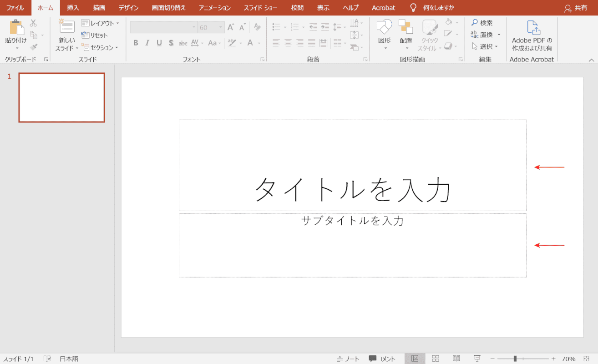The height and width of the screenshot is (364, 598).
Task: Click the Share (共有) button
Action: click(576, 8)
